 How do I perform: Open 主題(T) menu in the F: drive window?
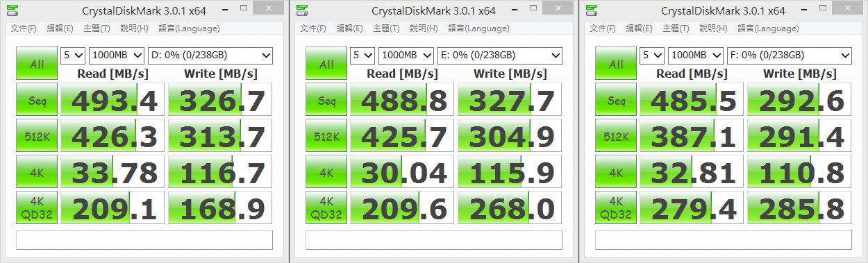pyautogui.click(x=676, y=28)
